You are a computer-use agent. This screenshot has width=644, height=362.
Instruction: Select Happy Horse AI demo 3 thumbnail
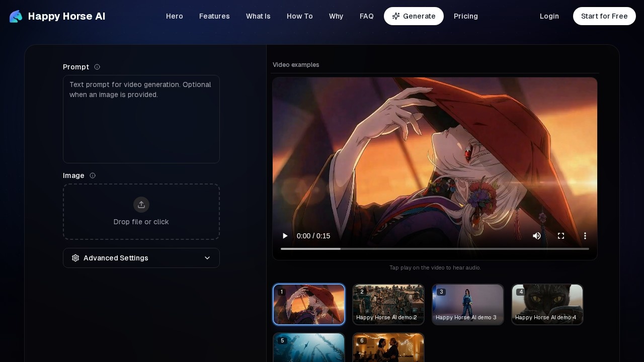coord(468,305)
